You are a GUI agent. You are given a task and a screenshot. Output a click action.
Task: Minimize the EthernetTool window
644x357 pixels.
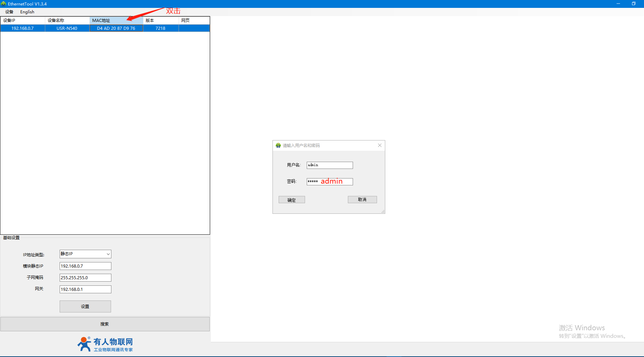[x=618, y=4]
